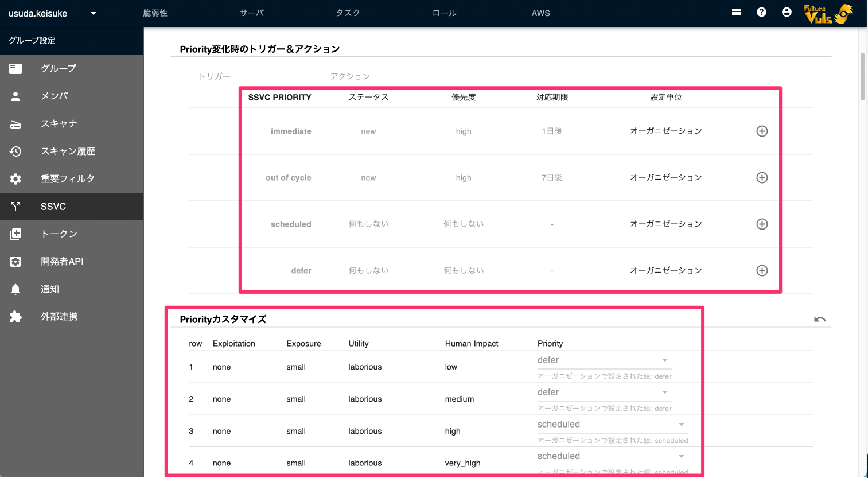Add action for the immediate priority row

(x=762, y=131)
